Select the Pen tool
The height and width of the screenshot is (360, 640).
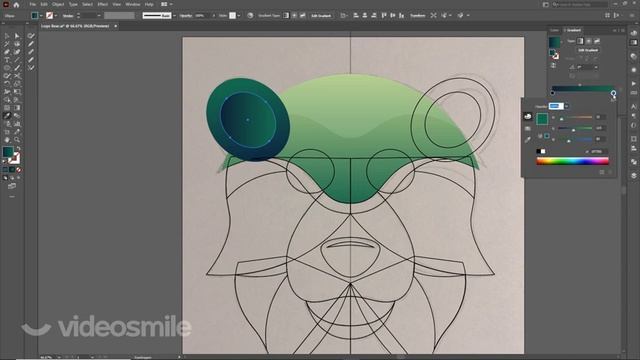7,52
